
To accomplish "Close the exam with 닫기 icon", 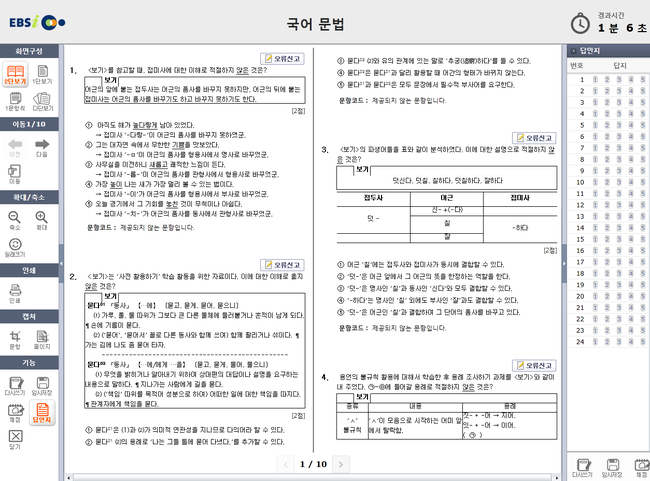I will [15, 440].
